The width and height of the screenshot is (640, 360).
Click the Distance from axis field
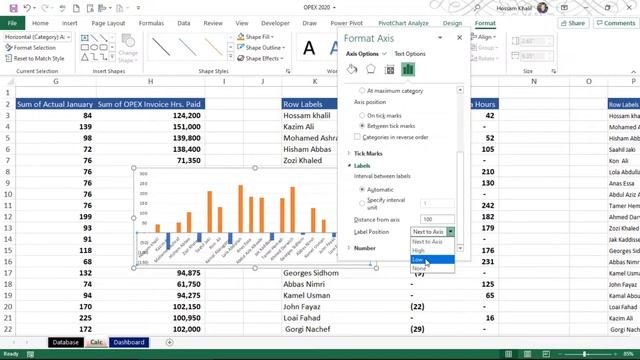pyautogui.click(x=437, y=219)
